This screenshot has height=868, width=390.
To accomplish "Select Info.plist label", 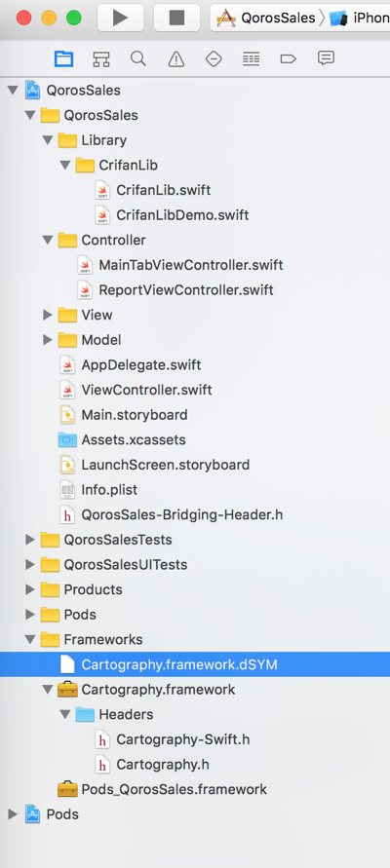I will coord(109,489).
